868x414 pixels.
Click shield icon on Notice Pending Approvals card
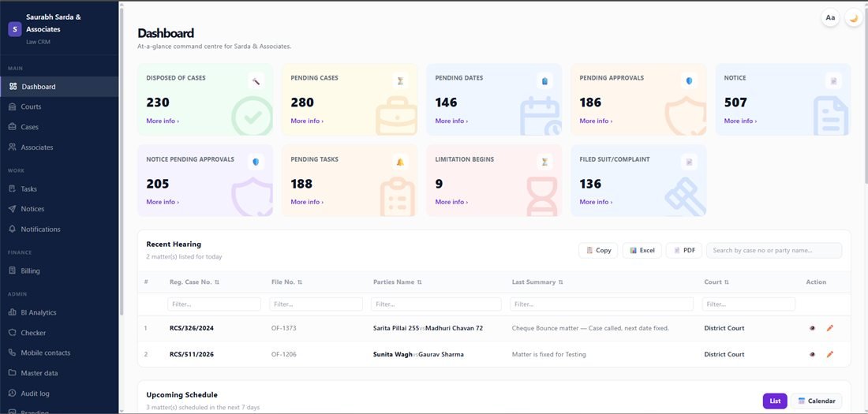(256, 162)
